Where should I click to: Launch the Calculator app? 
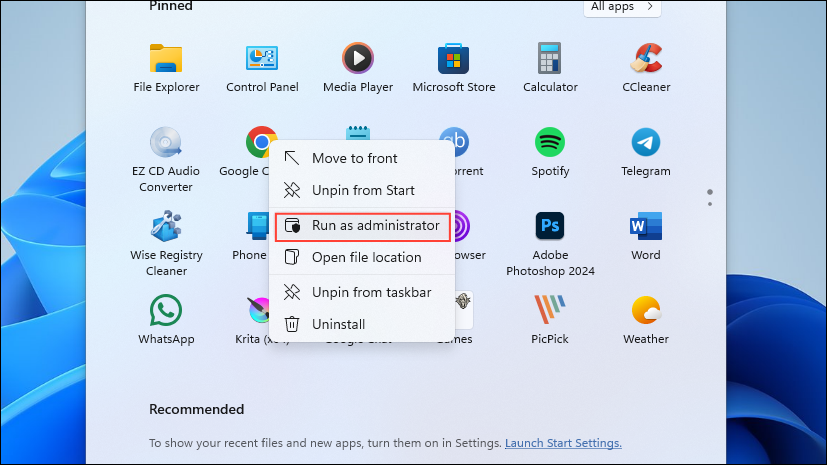click(550, 58)
